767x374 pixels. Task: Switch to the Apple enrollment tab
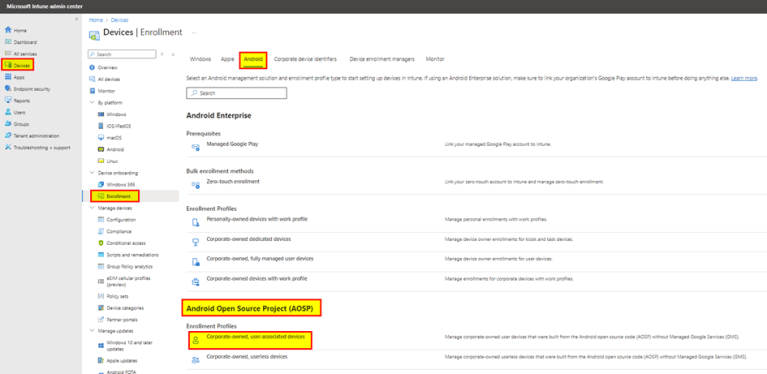pos(227,59)
